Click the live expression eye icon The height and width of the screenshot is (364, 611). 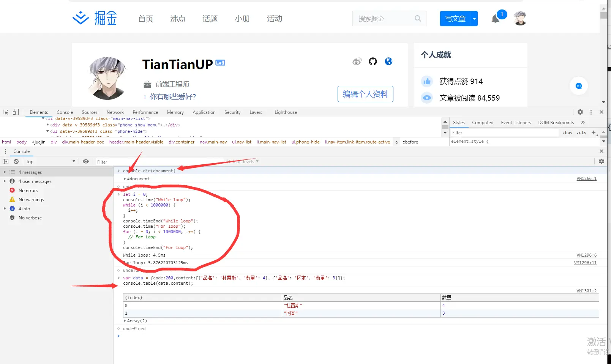click(x=86, y=161)
